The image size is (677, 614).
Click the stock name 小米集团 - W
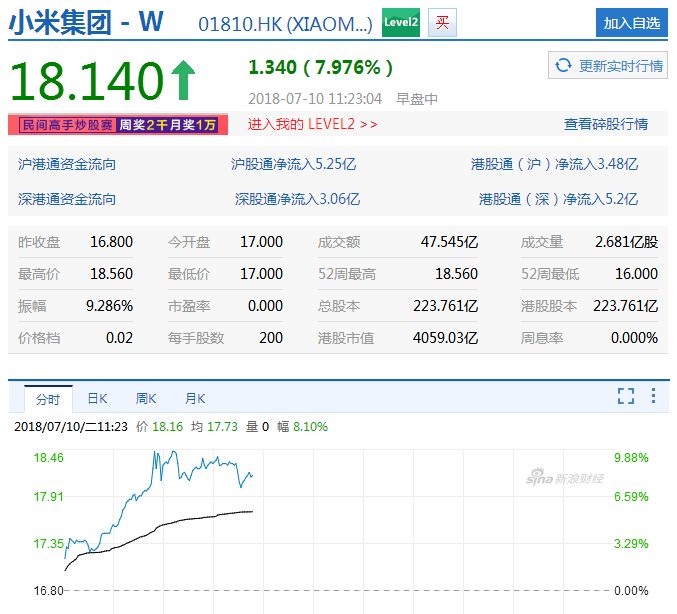point(86,22)
